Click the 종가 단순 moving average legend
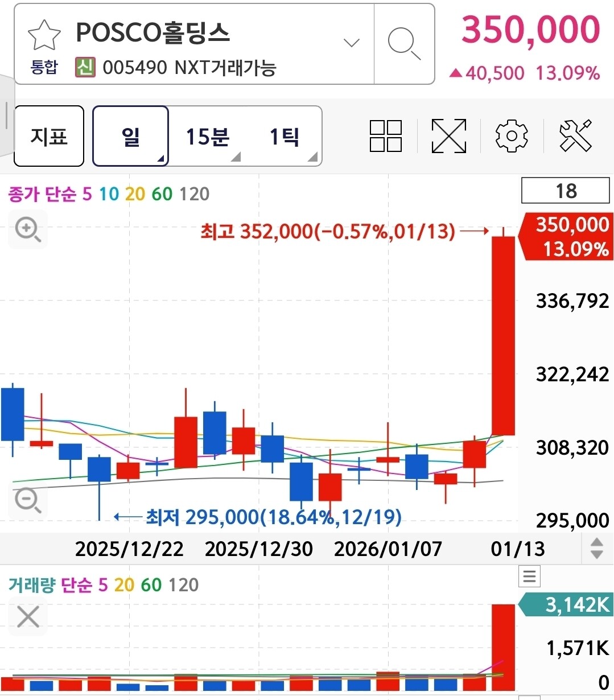 [42, 194]
